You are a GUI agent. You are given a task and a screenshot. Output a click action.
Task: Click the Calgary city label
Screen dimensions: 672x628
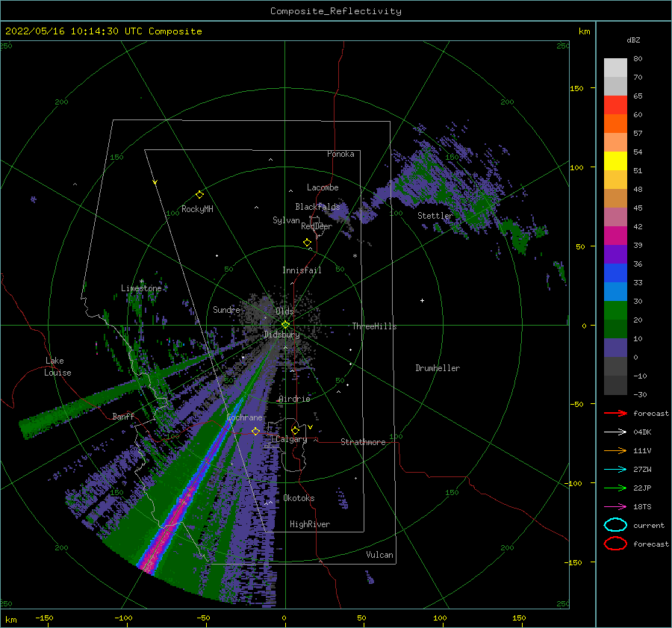tap(291, 439)
